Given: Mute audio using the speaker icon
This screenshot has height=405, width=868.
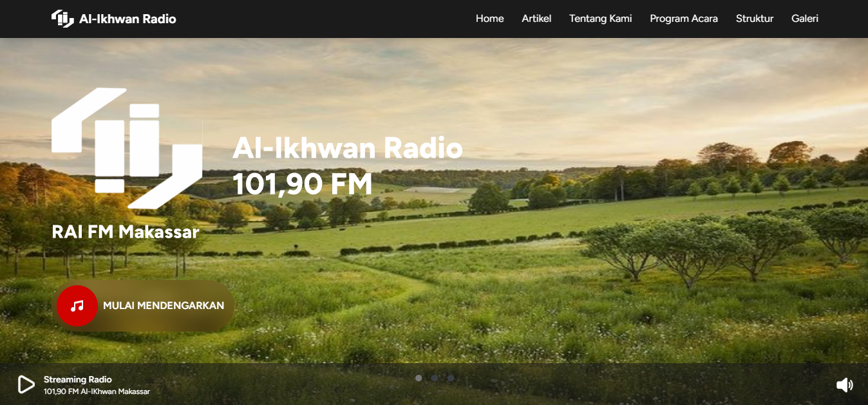Looking at the screenshot, I should pos(844,385).
